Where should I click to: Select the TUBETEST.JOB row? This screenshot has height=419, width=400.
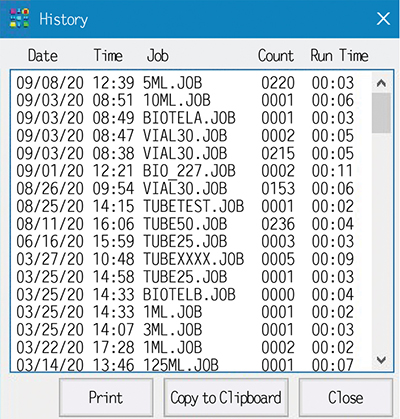185,206
